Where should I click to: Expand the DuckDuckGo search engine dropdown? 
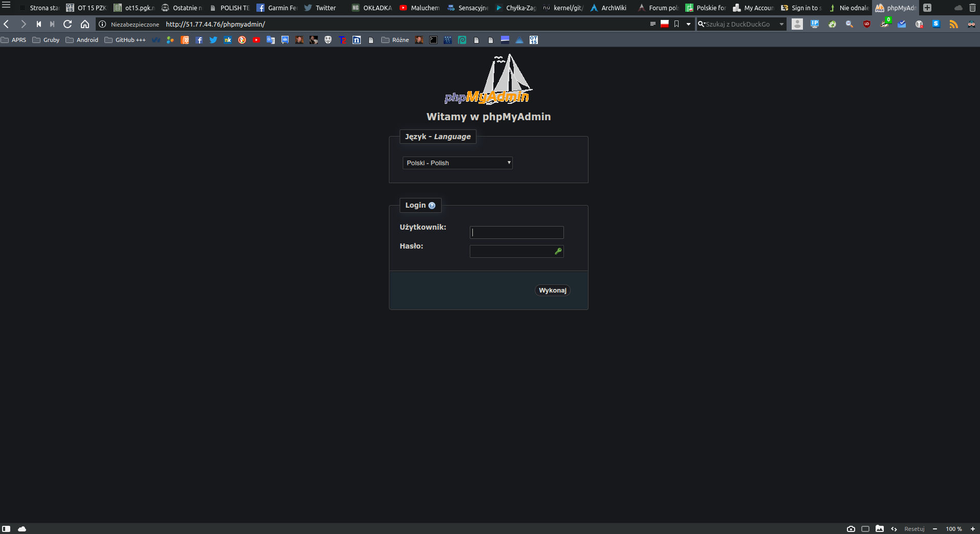pos(781,24)
